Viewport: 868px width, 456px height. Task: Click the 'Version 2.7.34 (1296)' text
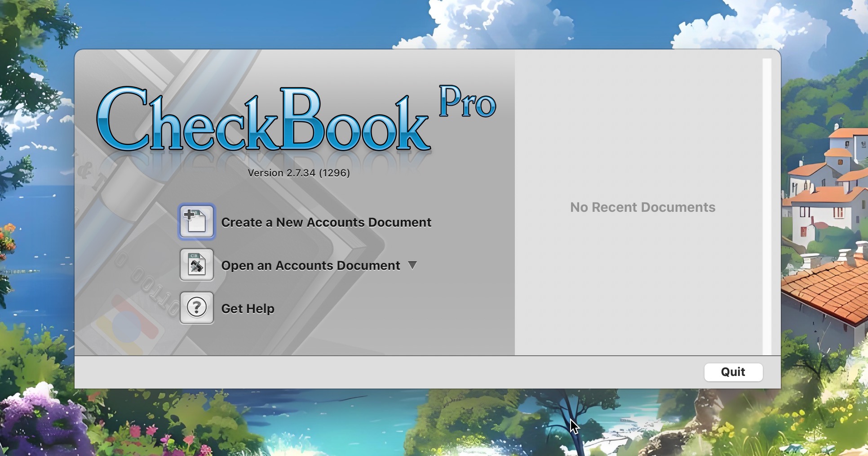click(299, 173)
